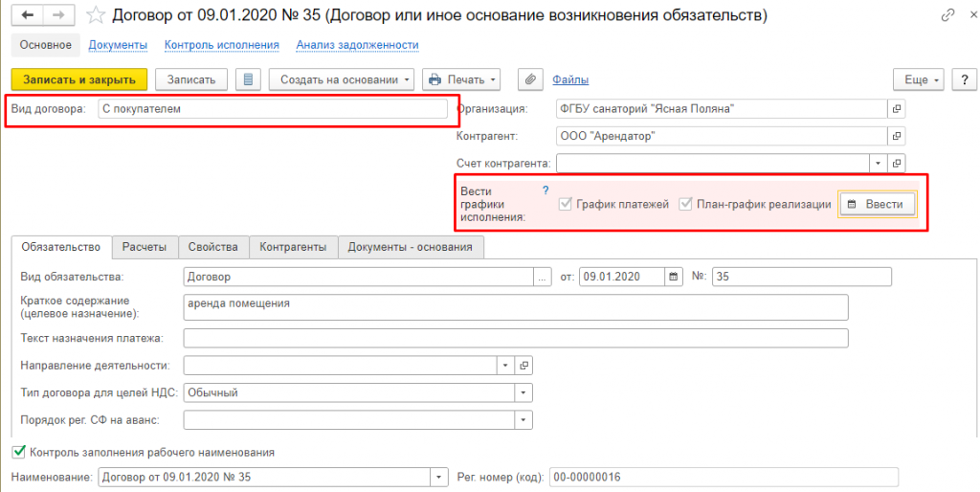Click the document list icon beside Записать
This screenshot has width=980, height=492.
pyautogui.click(x=249, y=79)
